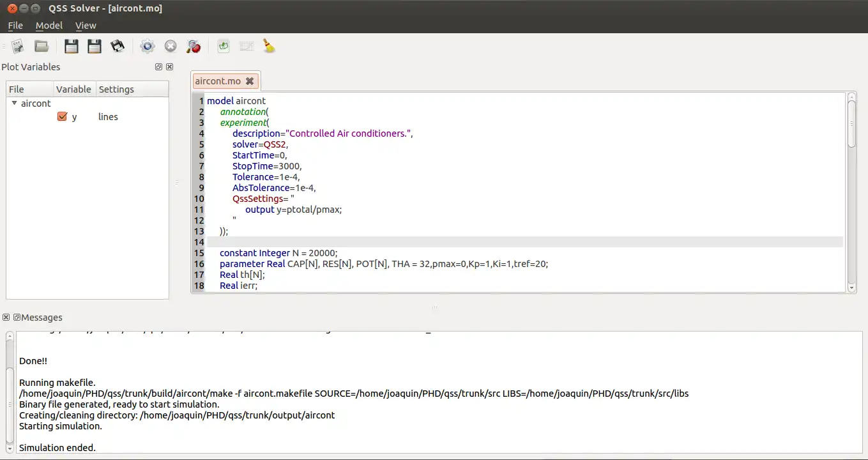Clear messages with the broom icon
The image size is (868, 460).
[x=269, y=46]
